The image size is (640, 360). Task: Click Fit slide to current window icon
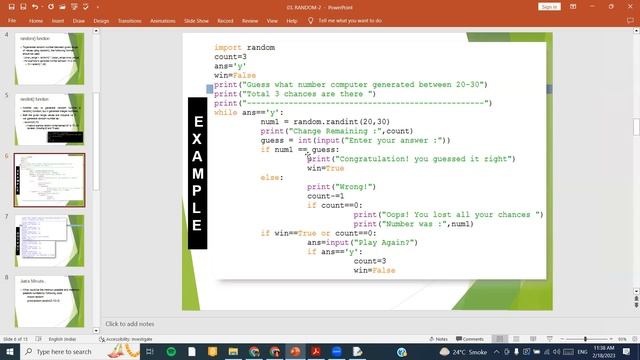(x=635, y=339)
